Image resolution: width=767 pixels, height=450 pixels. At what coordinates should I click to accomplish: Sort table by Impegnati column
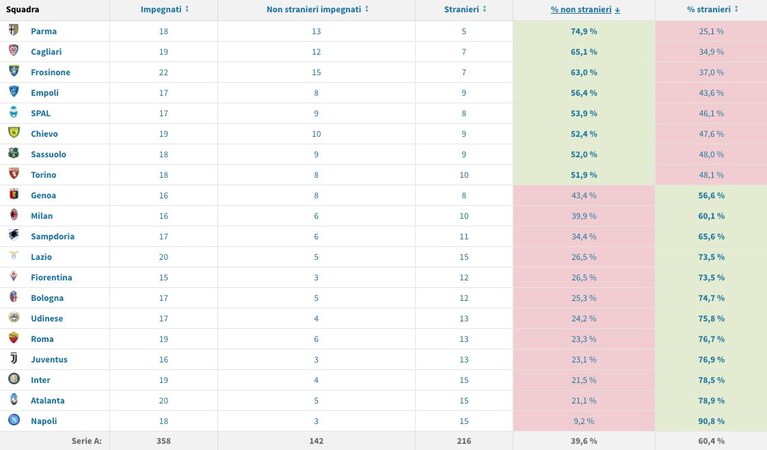164,9
